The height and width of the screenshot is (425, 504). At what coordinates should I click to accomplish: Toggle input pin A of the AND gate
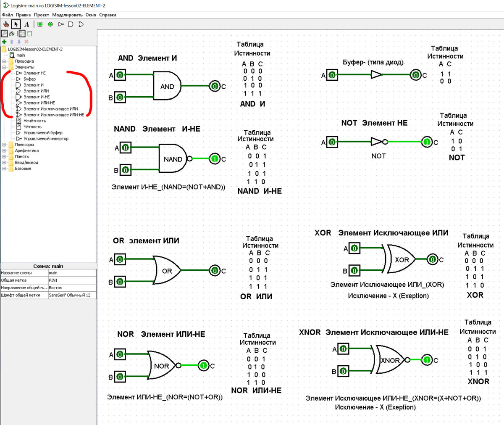point(120,75)
